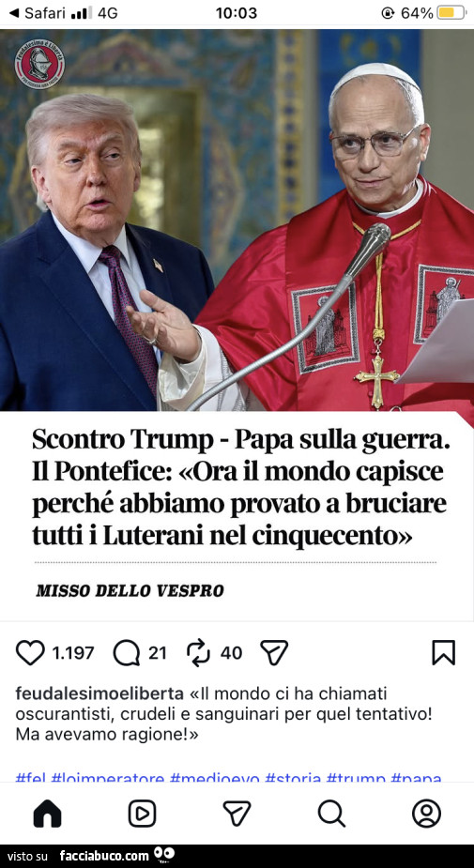View the 1.197 likes count
474x868 pixels.
[x=73, y=653]
